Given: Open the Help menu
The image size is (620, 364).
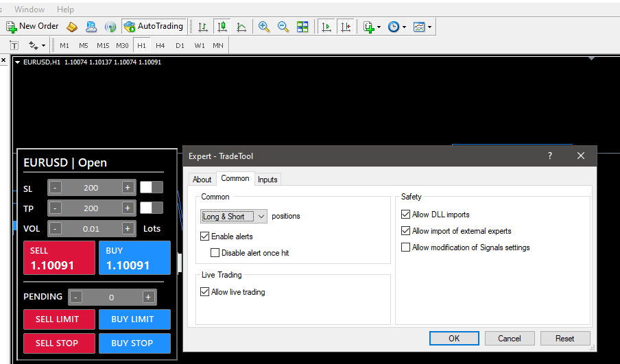Looking at the screenshot, I should tap(65, 9).
